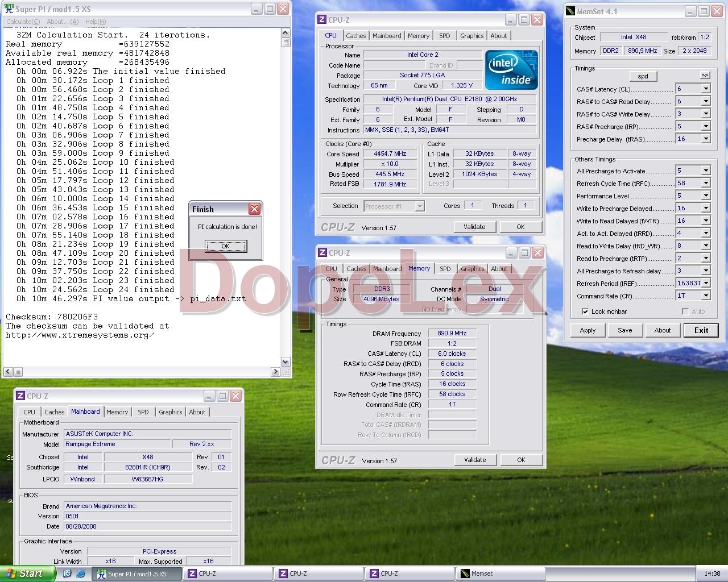Click the Intel inside logo in CPU-Z
The image size is (728, 582).
click(x=511, y=70)
